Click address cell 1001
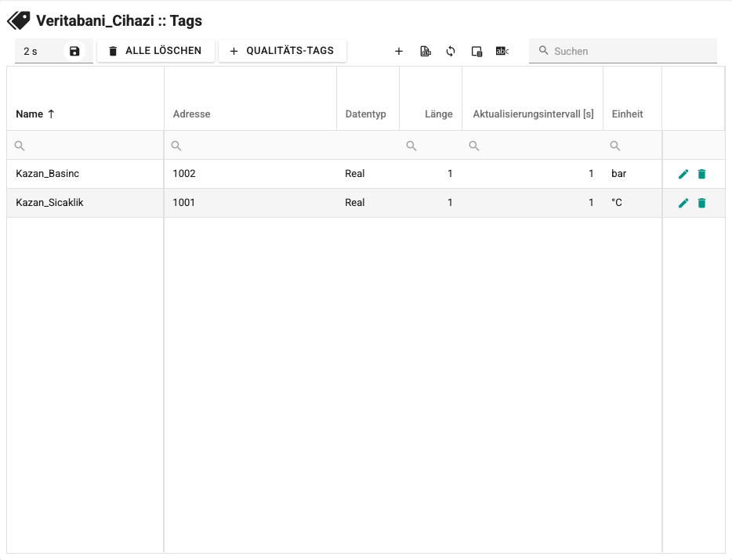 (250, 203)
